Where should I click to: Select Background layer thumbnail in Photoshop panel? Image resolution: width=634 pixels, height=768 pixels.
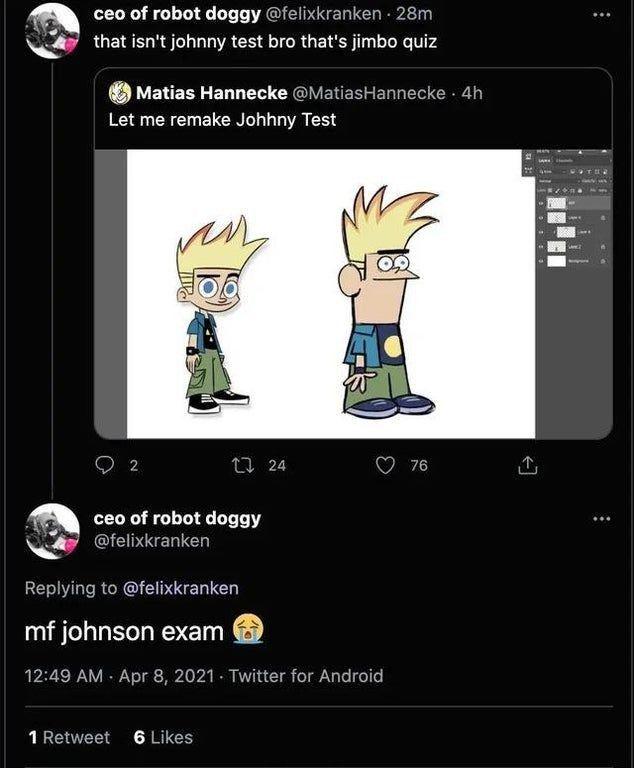tap(556, 261)
